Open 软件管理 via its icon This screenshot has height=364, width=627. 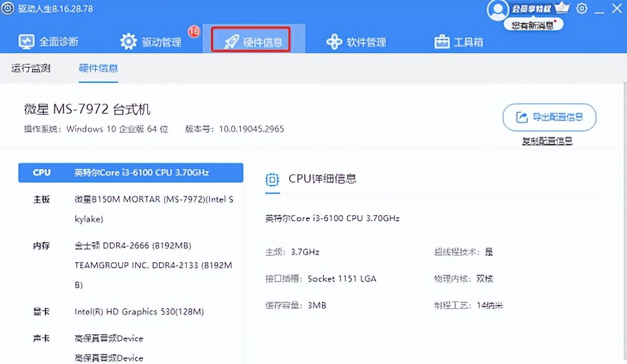coord(333,41)
